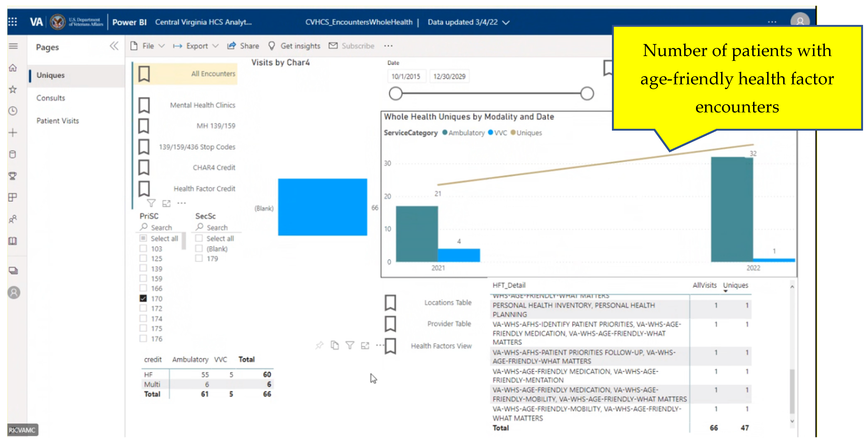The image size is (868, 443).
Task: Open the app launcher waffle icon
Action: [x=12, y=22]
